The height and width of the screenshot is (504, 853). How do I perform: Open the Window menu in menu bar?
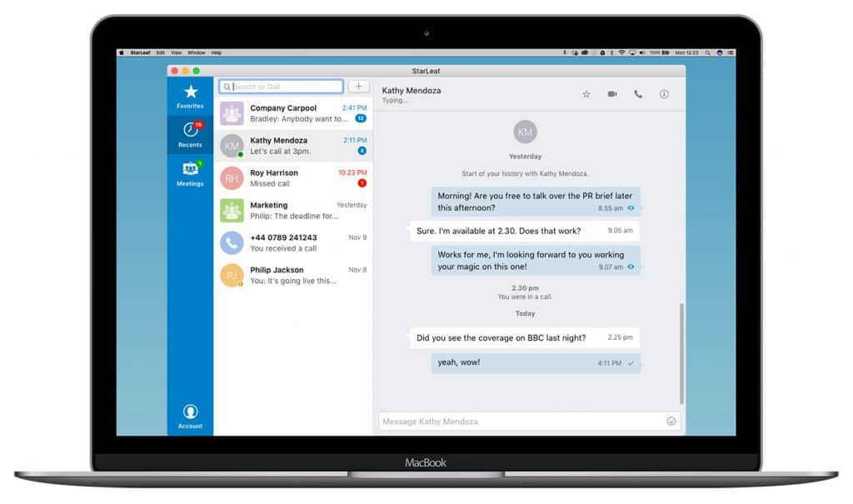click(197, 52)
